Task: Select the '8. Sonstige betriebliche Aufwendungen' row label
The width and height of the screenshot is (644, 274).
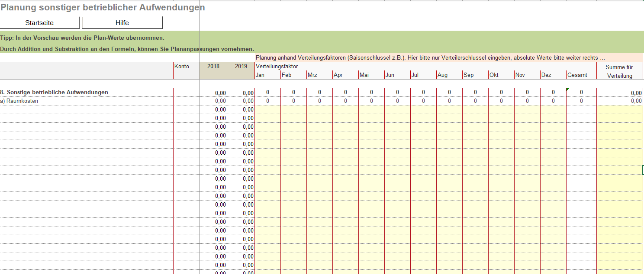Action: (55, 92)
